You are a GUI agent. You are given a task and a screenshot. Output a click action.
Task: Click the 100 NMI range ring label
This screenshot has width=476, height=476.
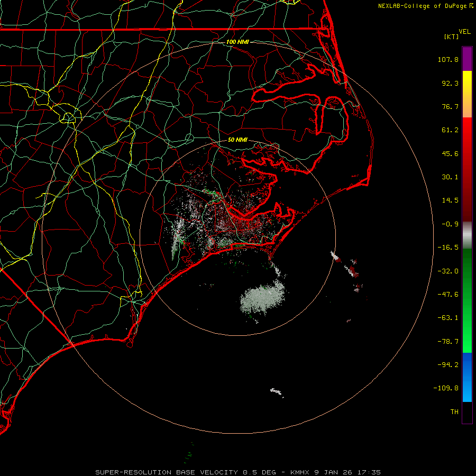[237, 42]
